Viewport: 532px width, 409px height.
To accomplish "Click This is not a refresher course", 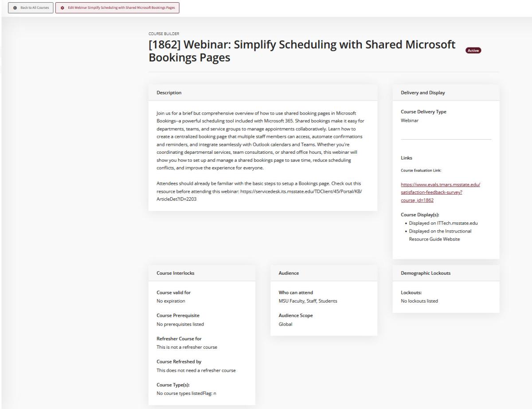I will [x=187, y=347].
